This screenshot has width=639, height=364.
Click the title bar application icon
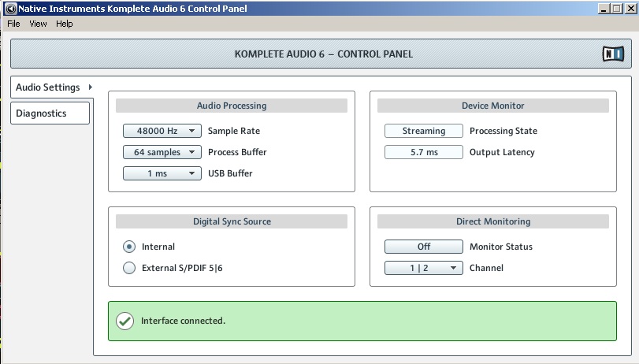point(11,9)
